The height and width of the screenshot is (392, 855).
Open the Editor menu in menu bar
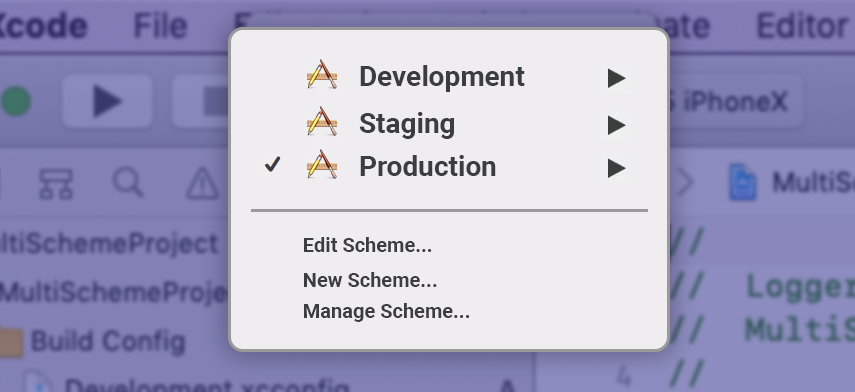(x=804, y=25)
